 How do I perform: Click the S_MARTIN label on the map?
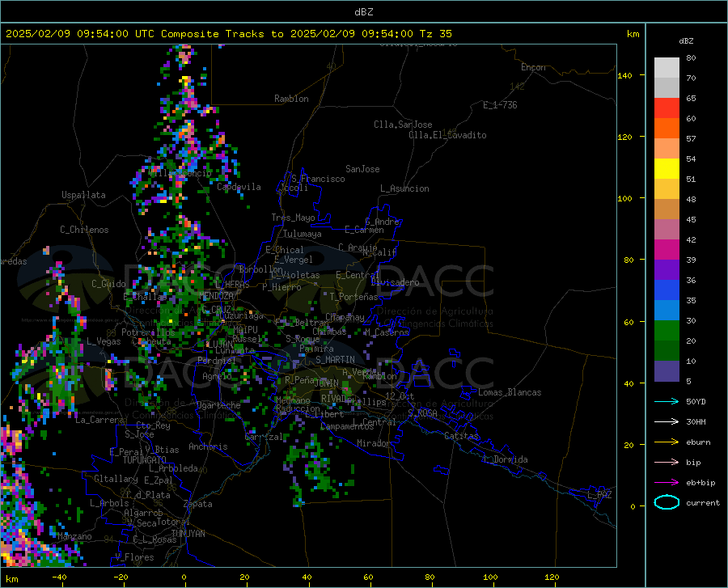click(335, 360)
